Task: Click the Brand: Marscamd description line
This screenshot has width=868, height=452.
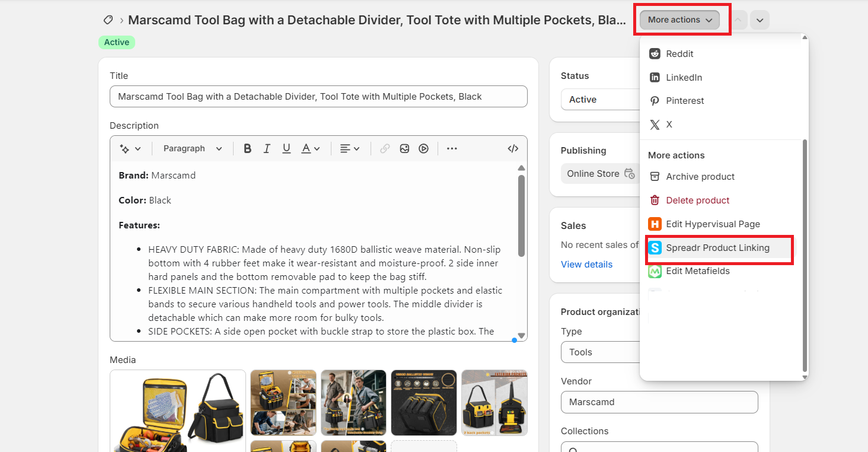Action: click(x=157, y=176)
